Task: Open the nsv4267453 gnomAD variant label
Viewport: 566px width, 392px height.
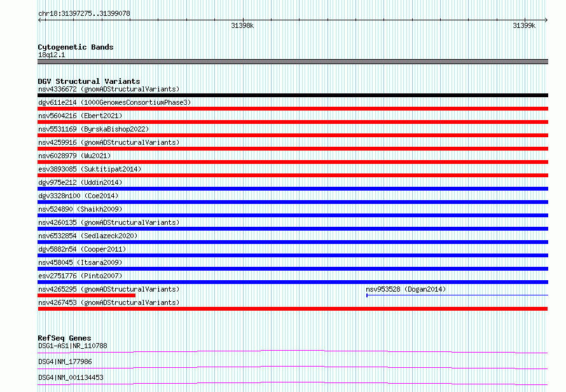Action: (109, 302)
